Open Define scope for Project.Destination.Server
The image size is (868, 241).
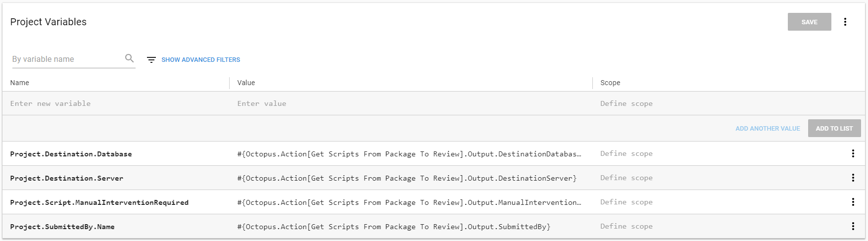coord(627,178)
